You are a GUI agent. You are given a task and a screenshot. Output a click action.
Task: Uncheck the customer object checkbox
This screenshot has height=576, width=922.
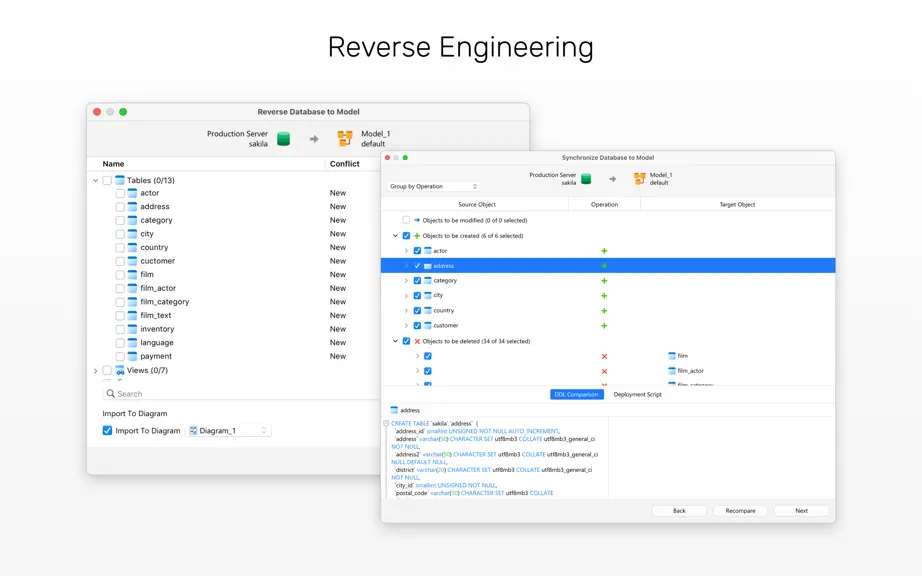pyautogui.click(x=417, y=326)
